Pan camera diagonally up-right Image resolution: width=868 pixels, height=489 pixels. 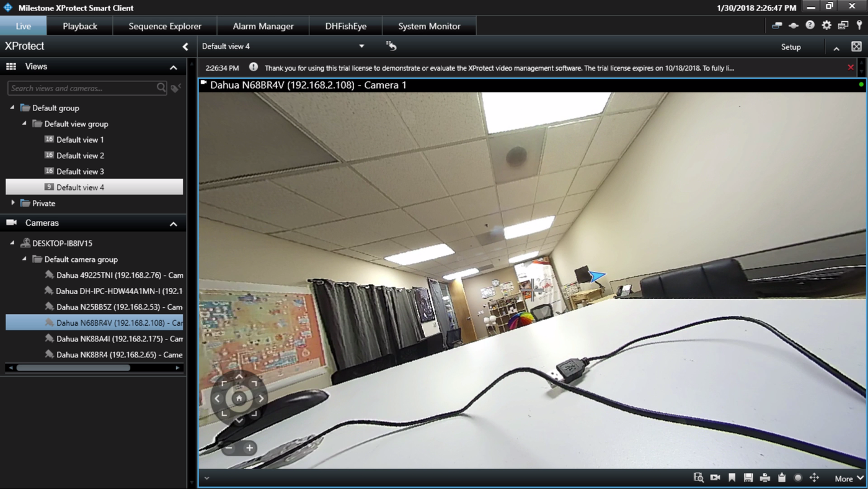coord(254,384)
